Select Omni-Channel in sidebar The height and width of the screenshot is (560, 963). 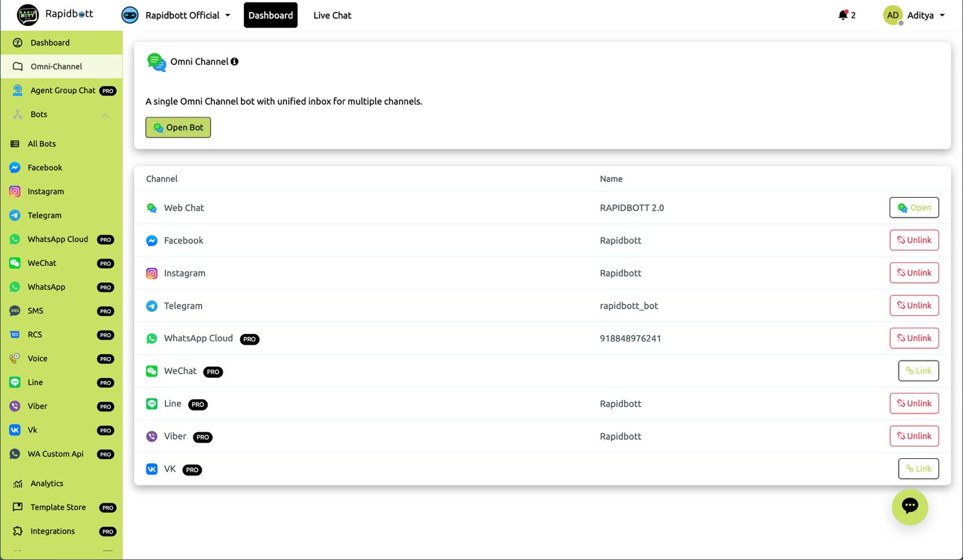[x=61, y=66]
